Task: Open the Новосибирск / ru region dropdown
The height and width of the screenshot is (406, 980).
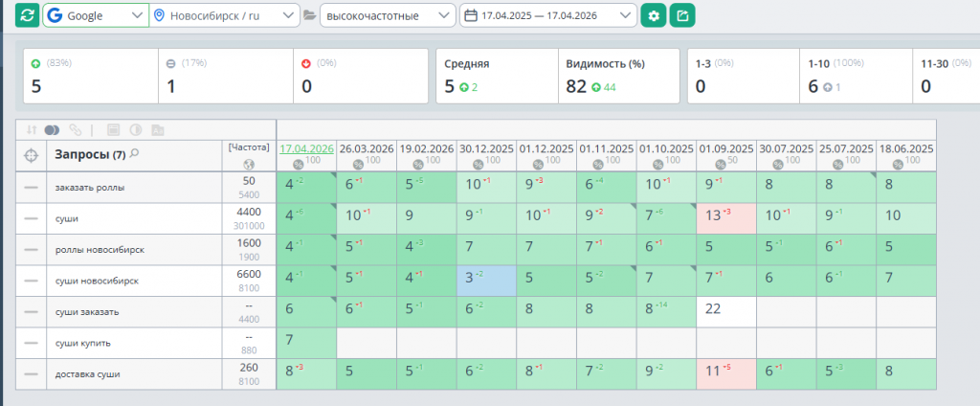Action: [224, 15]
